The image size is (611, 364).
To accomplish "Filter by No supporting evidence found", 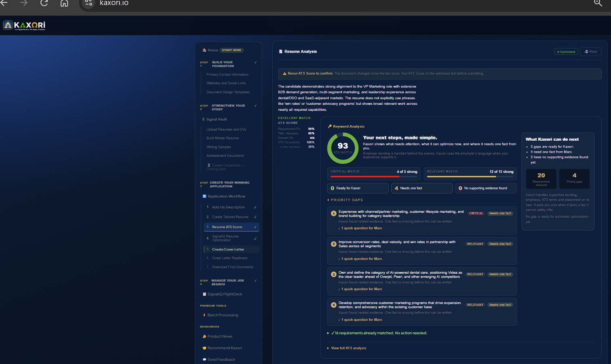I will [486, 188].
